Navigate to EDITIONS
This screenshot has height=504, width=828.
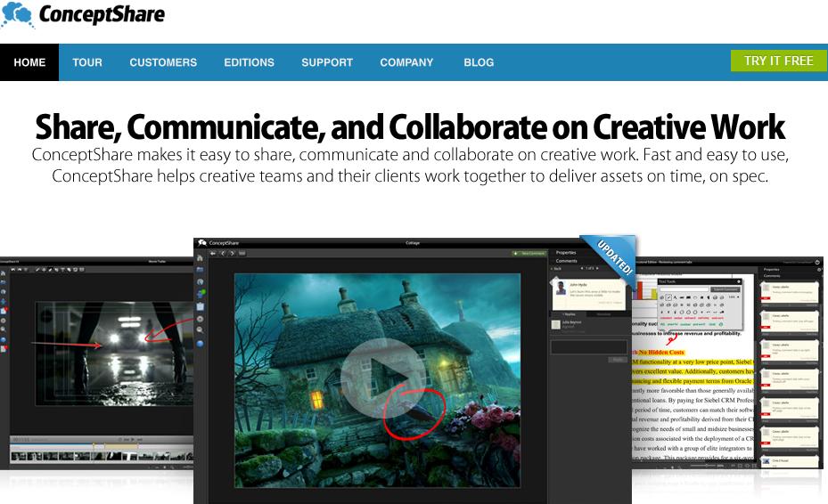point(250,62)
